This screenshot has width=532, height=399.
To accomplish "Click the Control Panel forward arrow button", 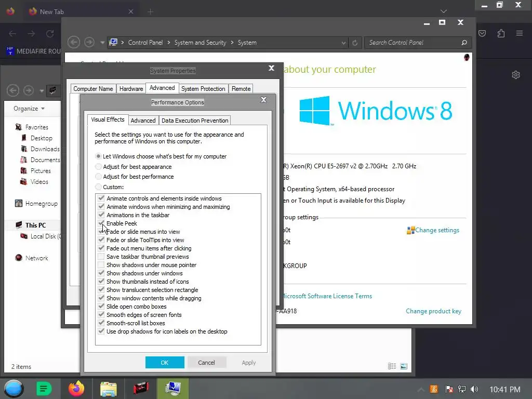I will [x=89, y=43].
